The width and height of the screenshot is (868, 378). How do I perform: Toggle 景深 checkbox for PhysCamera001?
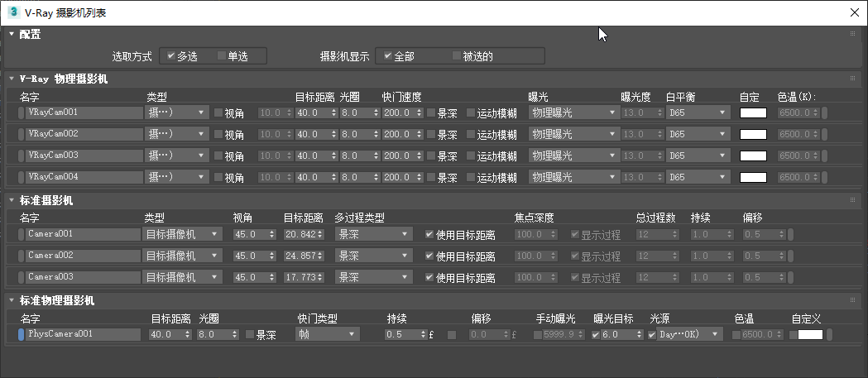coord(250,334)
